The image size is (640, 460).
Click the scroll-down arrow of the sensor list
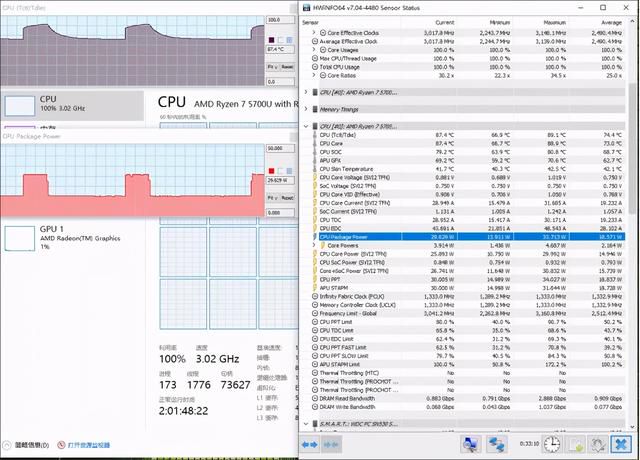point(632,426)
